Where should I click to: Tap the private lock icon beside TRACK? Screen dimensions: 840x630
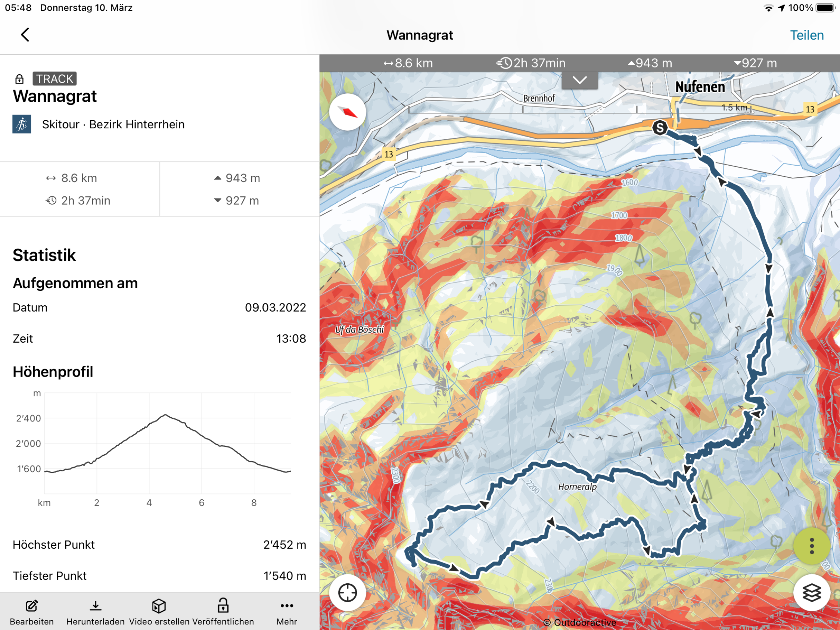click(19, 79)
